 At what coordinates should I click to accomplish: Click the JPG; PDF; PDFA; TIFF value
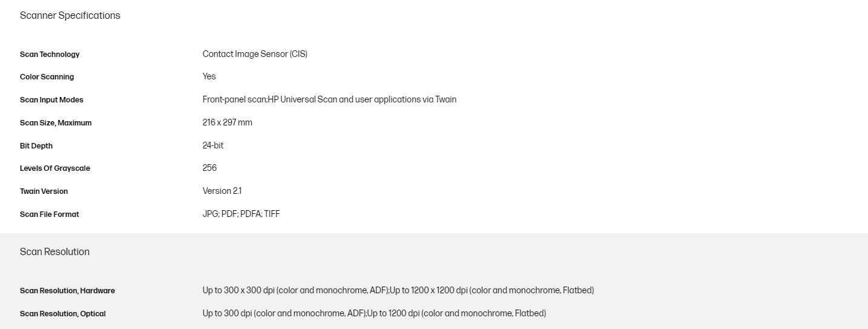point(241,214)
